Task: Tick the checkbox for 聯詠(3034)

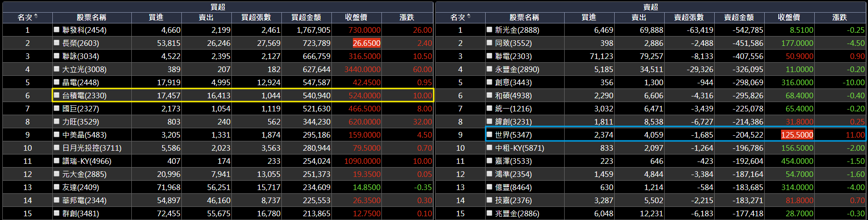Action: (x=57, y=56)
